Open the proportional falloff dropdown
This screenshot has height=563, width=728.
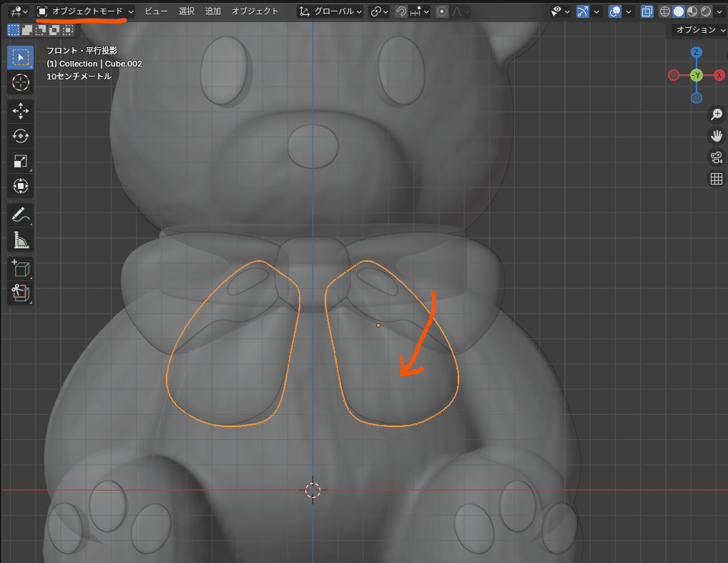point(460,11)
